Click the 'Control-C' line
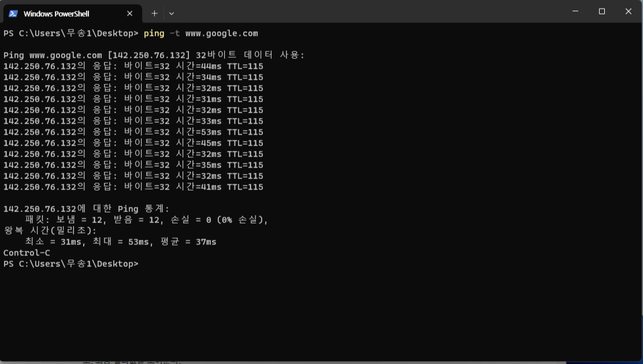Viewport: 643px width, 364px height. click(x=27, y=253)
